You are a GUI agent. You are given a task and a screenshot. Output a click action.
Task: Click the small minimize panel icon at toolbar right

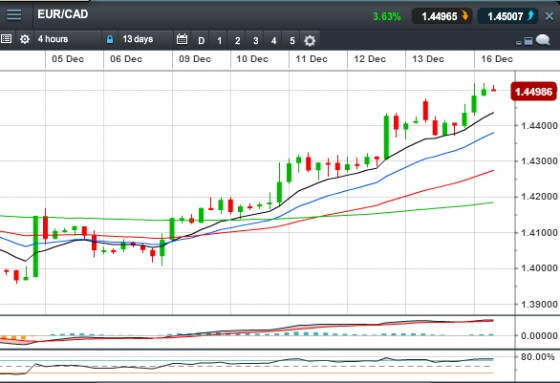tap(519, 43)
